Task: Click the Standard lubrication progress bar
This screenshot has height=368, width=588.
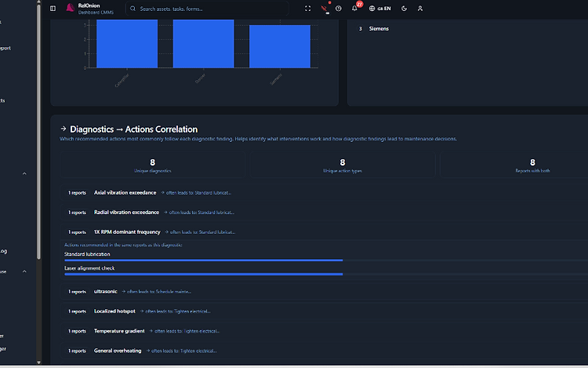Action: (326, 260)
